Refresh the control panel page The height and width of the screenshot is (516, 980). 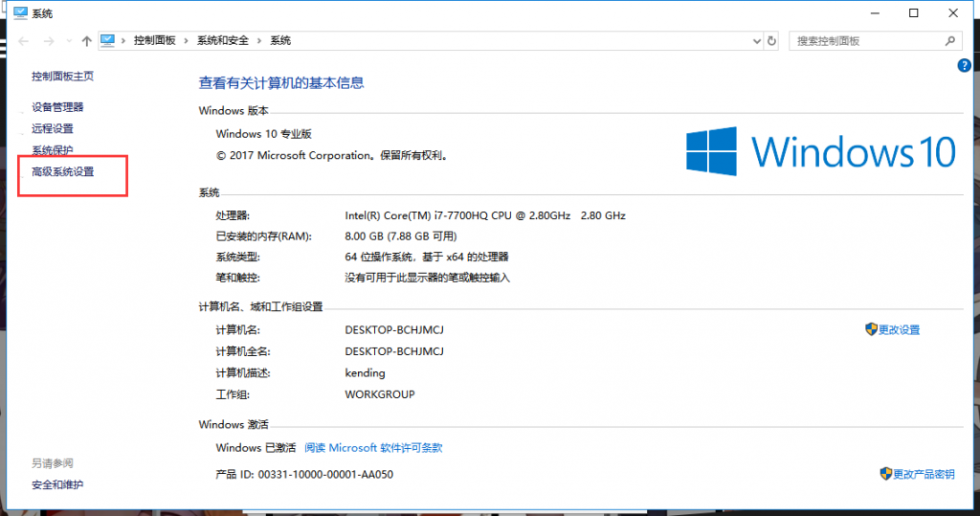tap(772, 41)
